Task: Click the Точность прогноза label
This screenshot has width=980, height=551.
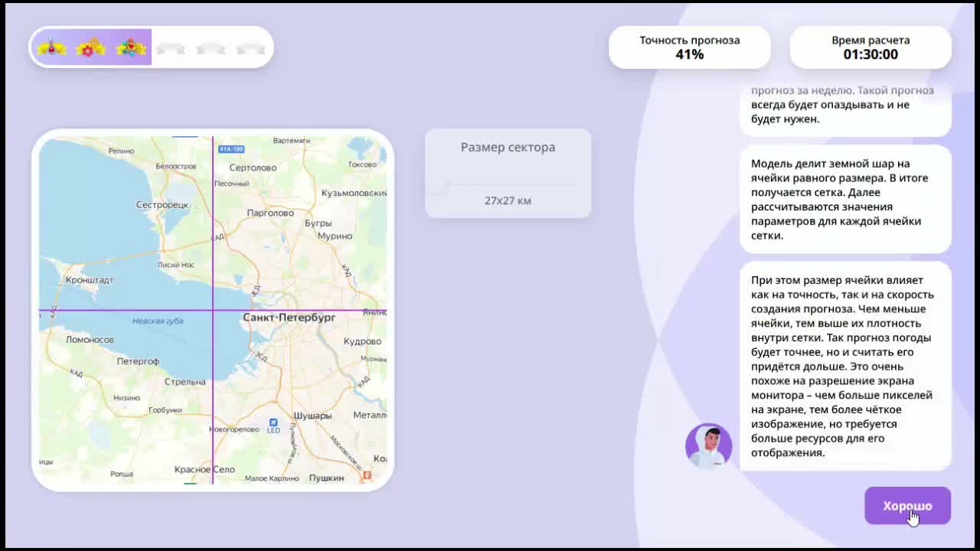Action: (690, 40)
